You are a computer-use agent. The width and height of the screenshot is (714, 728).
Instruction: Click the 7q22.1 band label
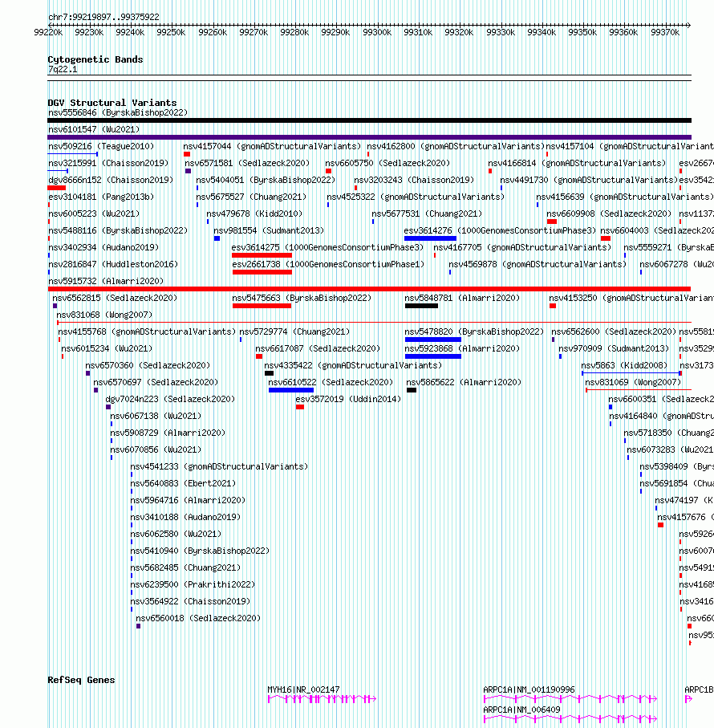(63, 70)
